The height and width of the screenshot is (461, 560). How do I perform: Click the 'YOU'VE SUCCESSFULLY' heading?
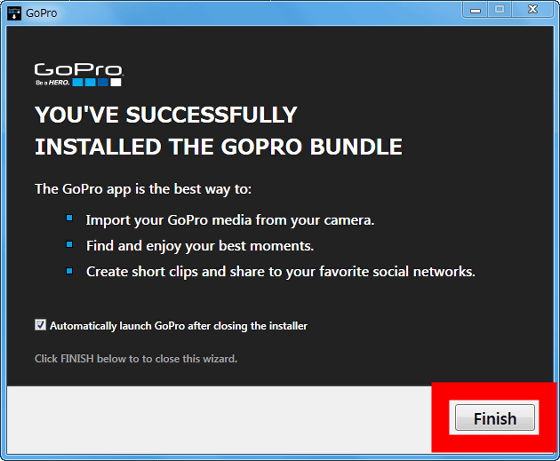pos(166,115)
